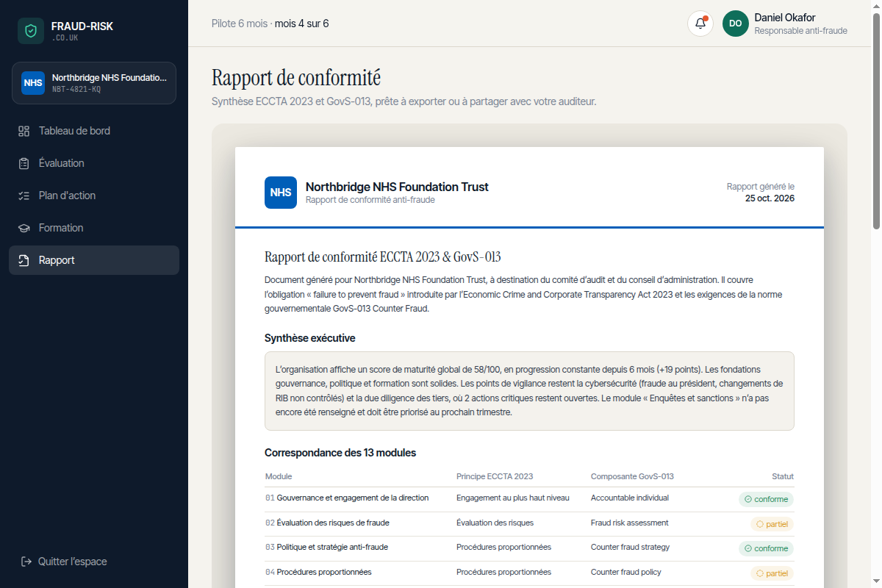Click the Principe ECCTA 2023 column header

coord(495,476)
